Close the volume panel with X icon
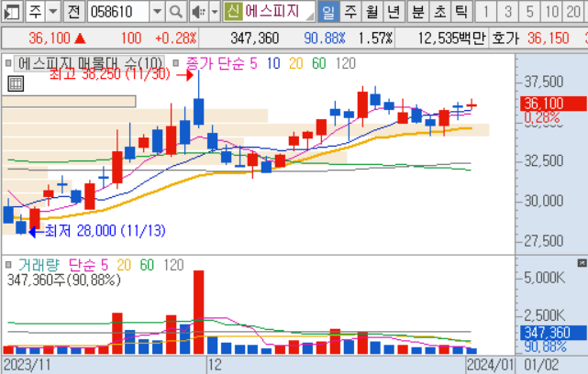This screenshot has width=588, height=374. (x=582, y=263)
